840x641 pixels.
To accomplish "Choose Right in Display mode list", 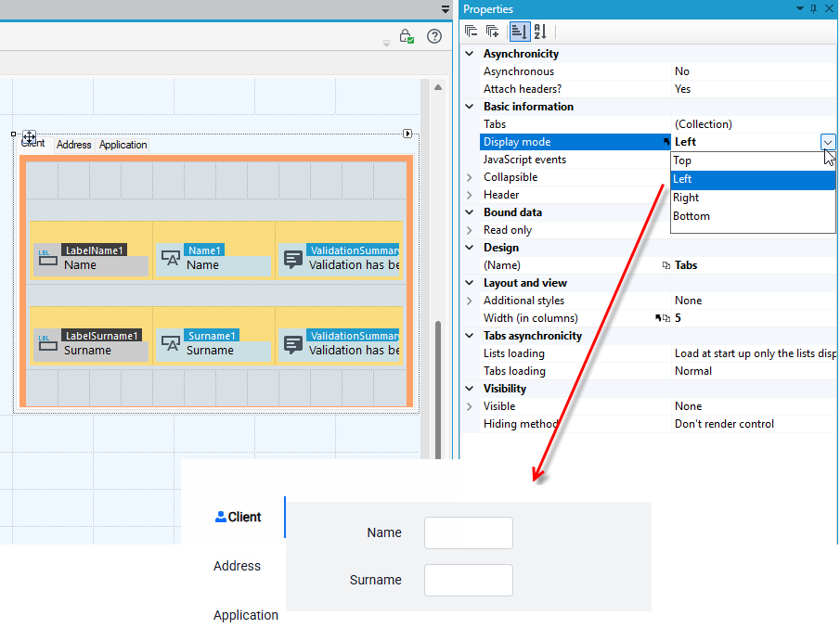I will 753,198.
